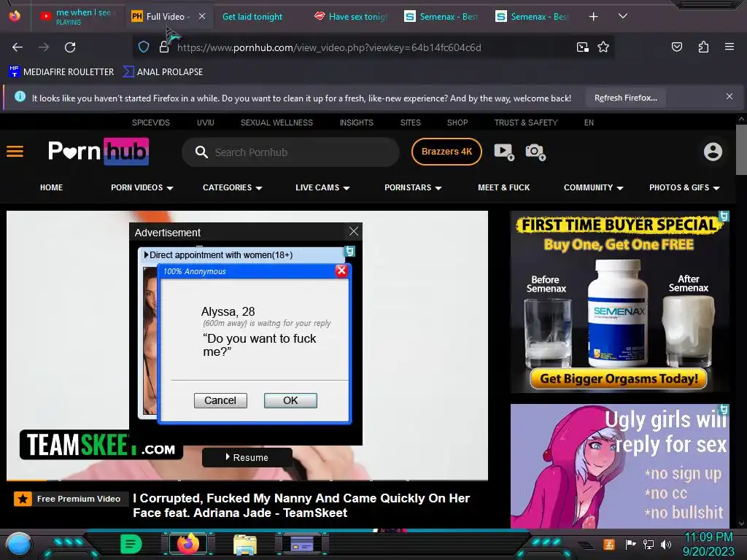The width and height of the screenshot is (747, 560).
Task: Open a new tab with the plus button
Action: 593,17
